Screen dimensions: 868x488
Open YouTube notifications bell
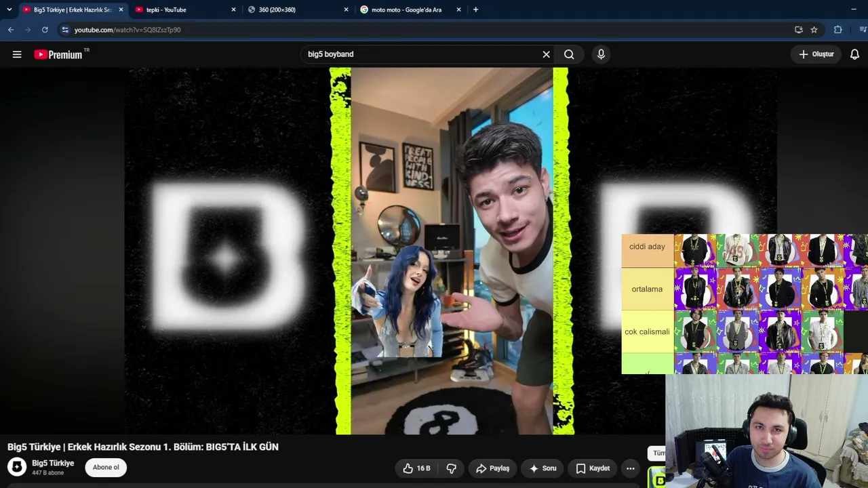[854, 54]
